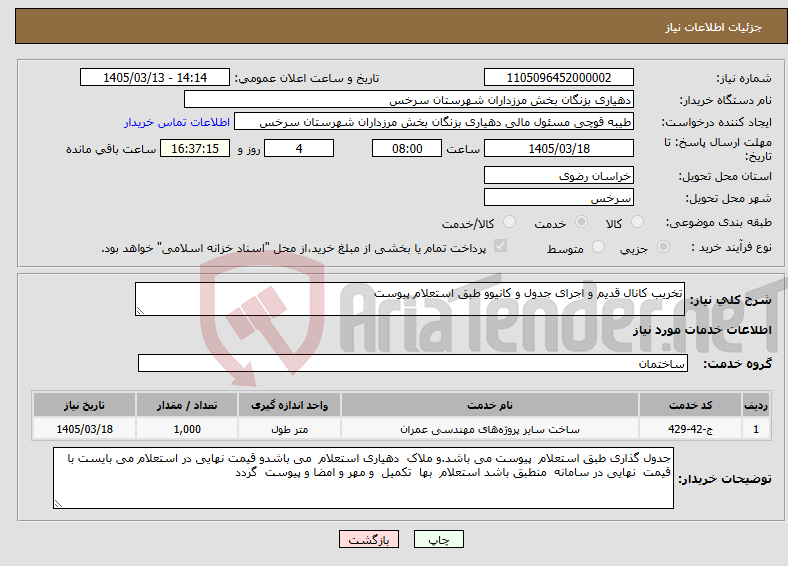Click the ردیف column header
788x566 pixels.
(x=756, y=405)
